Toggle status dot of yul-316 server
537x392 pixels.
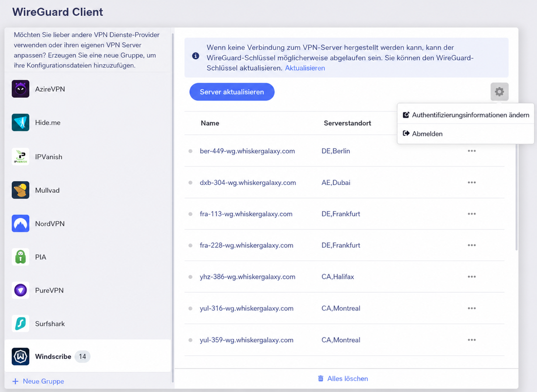pos(190,308)
